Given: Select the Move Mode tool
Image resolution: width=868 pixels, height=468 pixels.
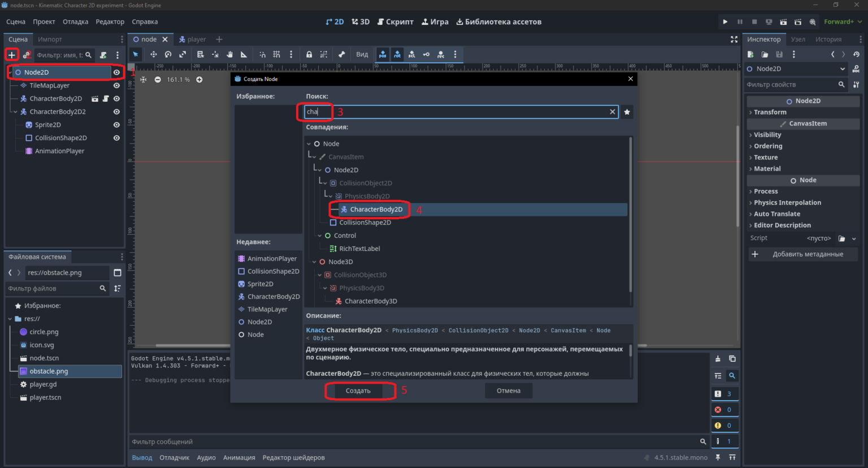Looking at the screenshot, I should [x=153, y=54].
